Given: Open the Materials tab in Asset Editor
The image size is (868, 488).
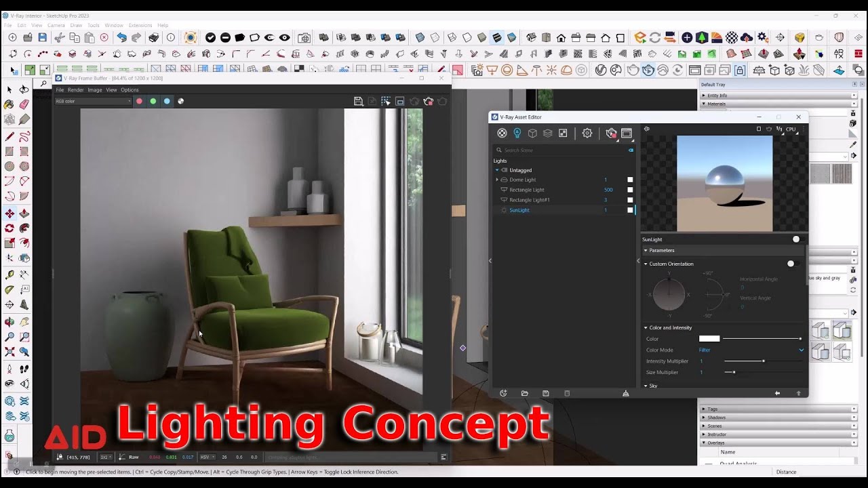Looking at the screenshot, I should [x=502, y=134].
